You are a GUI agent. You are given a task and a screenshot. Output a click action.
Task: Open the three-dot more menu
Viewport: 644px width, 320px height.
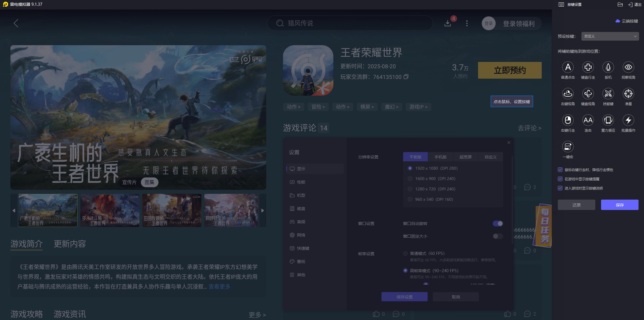pyautogui.click(x=467, y=23)
